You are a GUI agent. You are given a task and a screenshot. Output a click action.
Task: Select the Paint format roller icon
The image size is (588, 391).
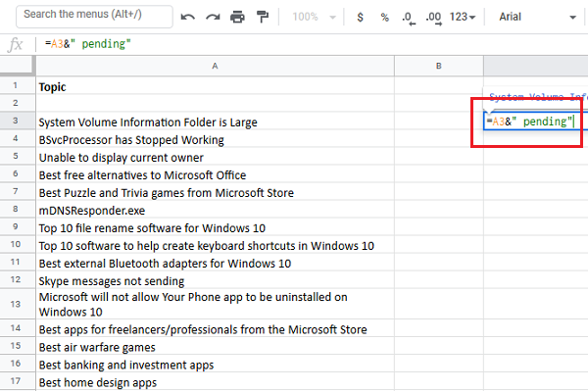[x=263, y=17]
